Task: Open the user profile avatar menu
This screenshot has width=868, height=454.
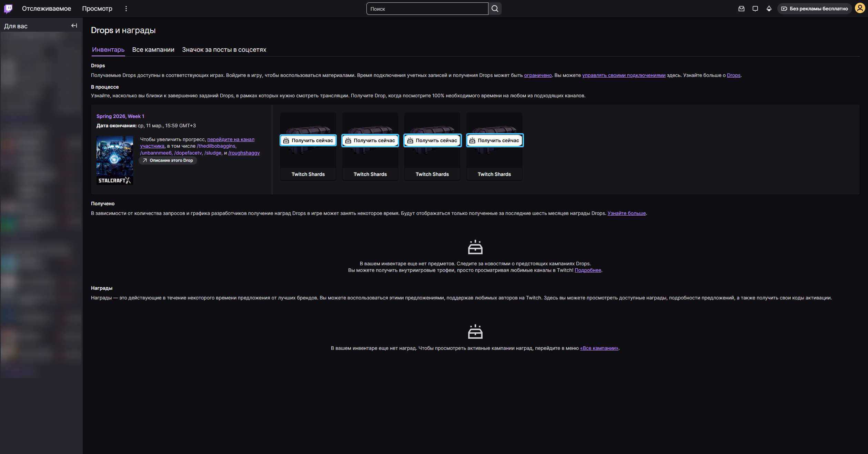Action: point(860,9)
